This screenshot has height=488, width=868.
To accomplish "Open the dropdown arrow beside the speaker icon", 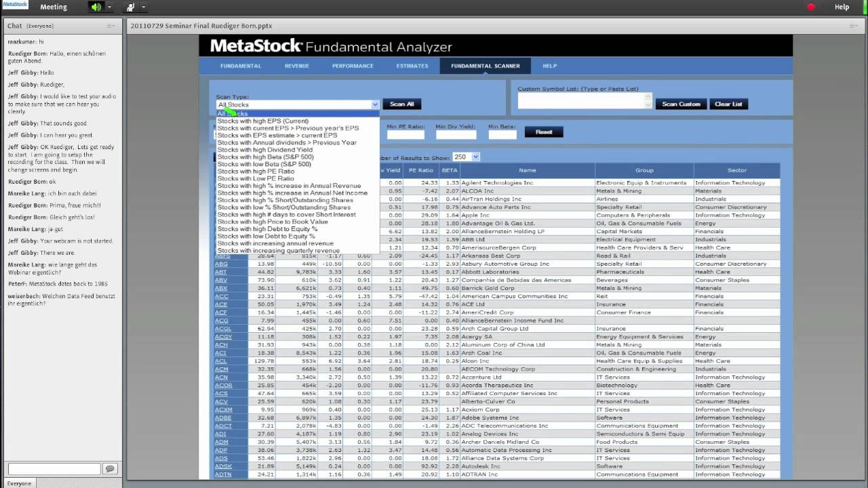I will click(x=109, y=7).
